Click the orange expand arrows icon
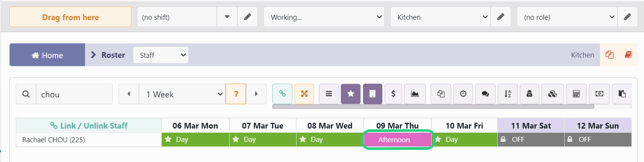Screen dimensions: 644x162 (x=304, y=94)
